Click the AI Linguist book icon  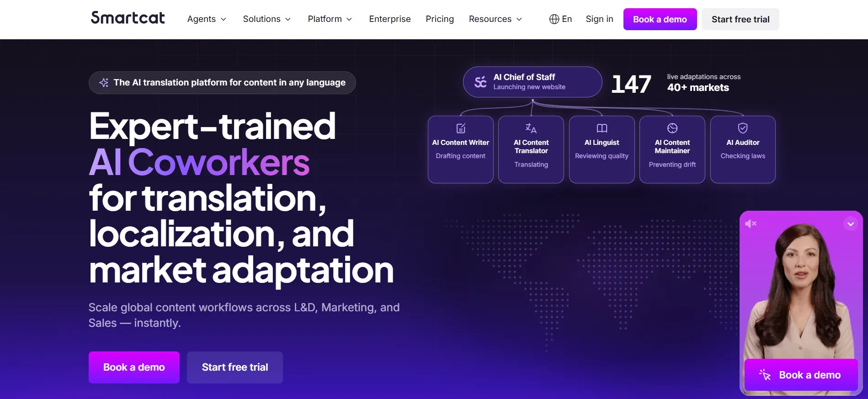602,128
